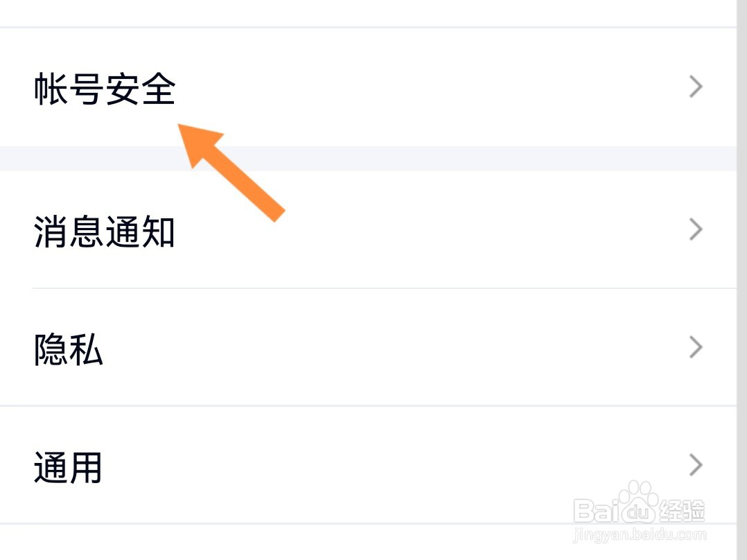The image size is (747, 560).
Task: Tap the 帐号安全 row label text
Action: (x=104, y=87)
